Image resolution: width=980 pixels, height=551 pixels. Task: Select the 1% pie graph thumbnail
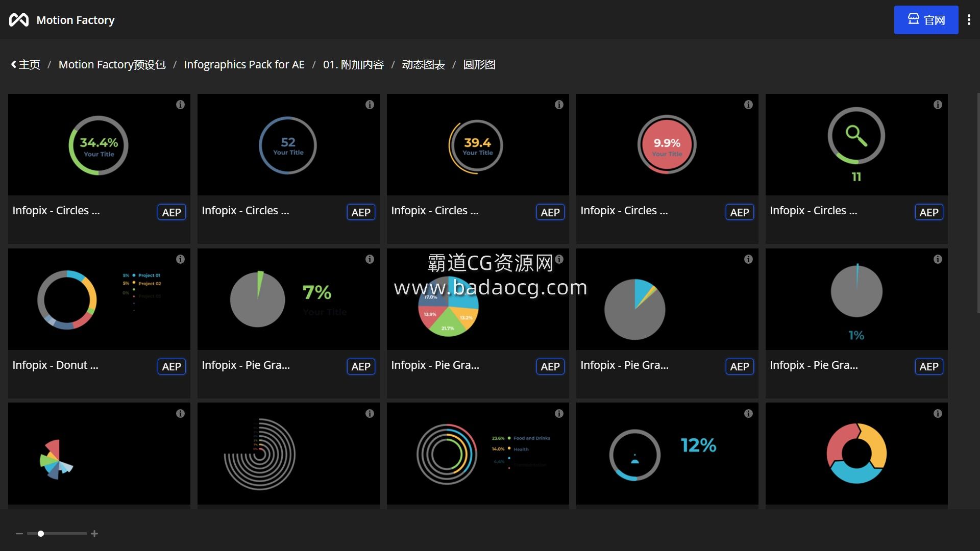coord(856,299)
